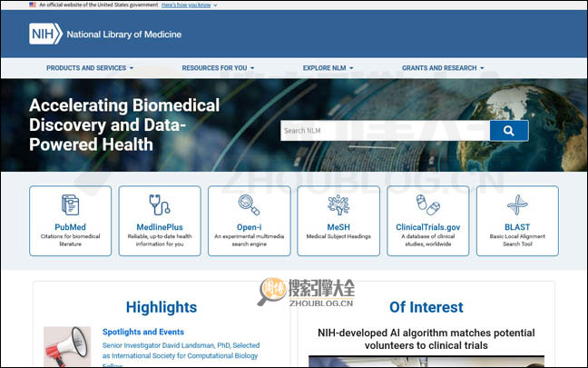
Task: Open the MeSH title link
Action: tap(338, 227)
